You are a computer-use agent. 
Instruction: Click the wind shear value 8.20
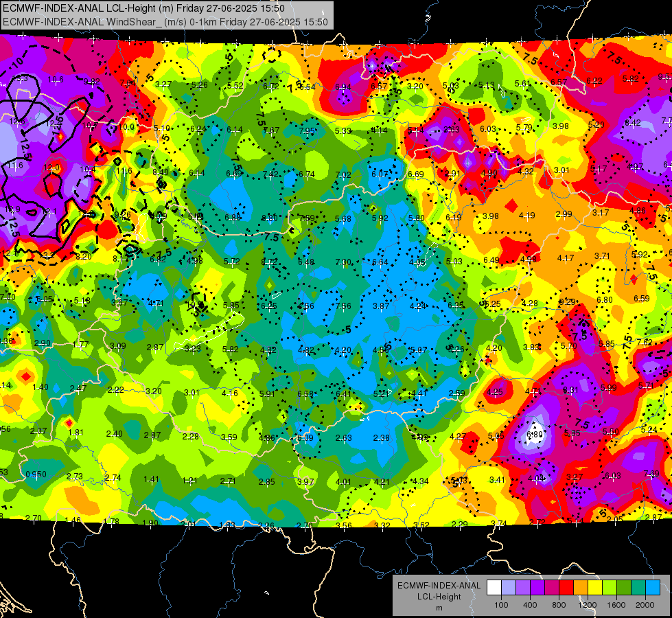coord(84,256)
